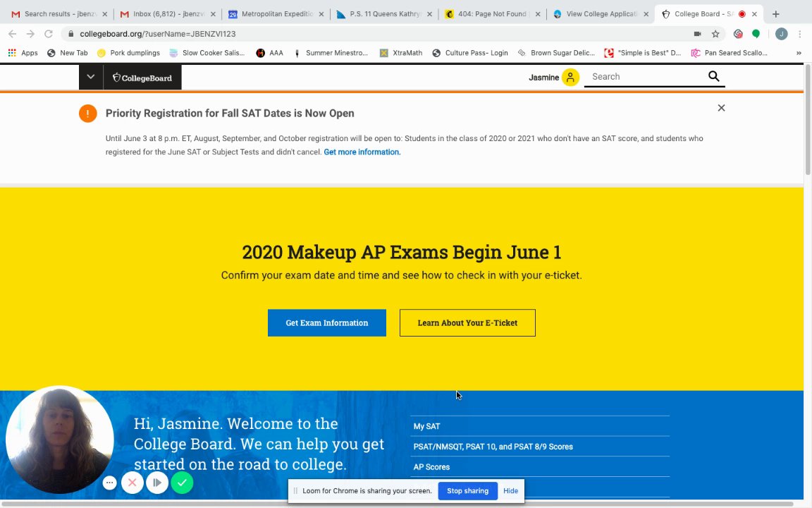
Task: Finish Loom recording with green checkmark
Action: (x=182, y=483)
